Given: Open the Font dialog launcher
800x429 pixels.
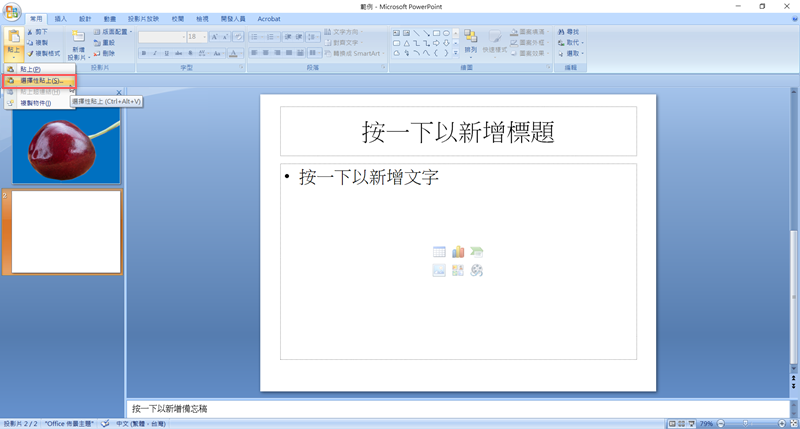Looking at the screenshot, I should [x=241, y=67].
